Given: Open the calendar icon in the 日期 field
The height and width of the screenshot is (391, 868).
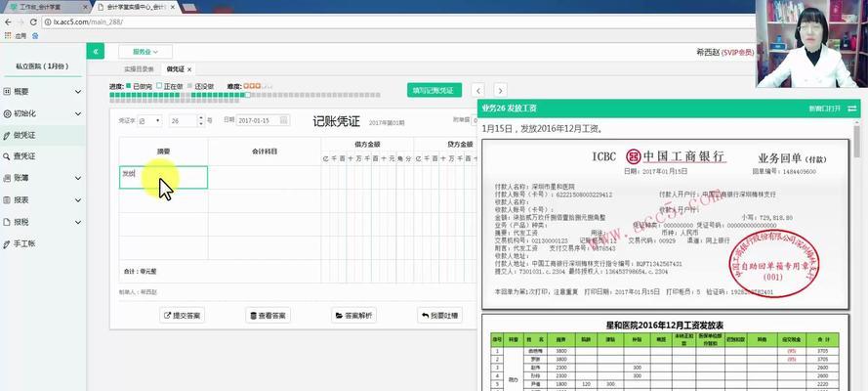Looking at the screenshot, I should point(285,120).
